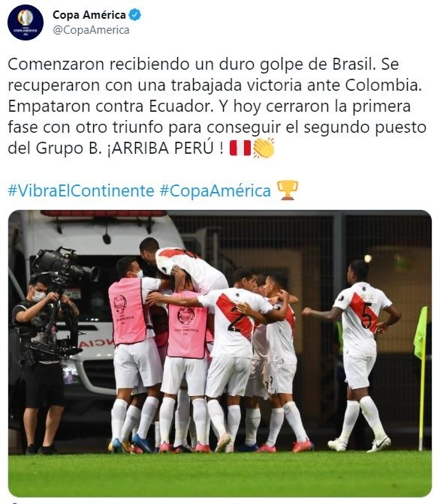
Task: Open the @CopaAmerica handle link
Action: pos(91,30)
